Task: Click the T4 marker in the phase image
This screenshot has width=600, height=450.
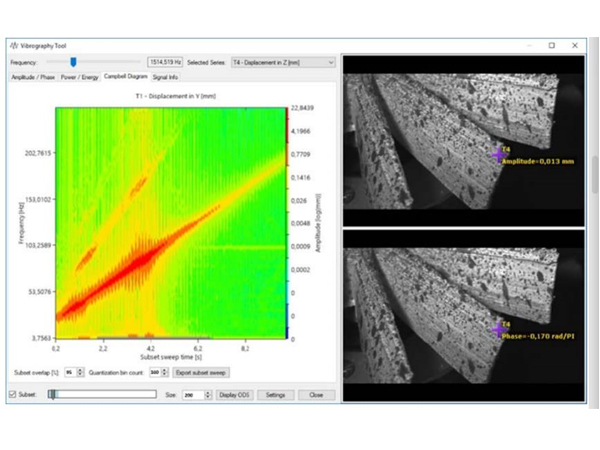Action: (499, 328)
